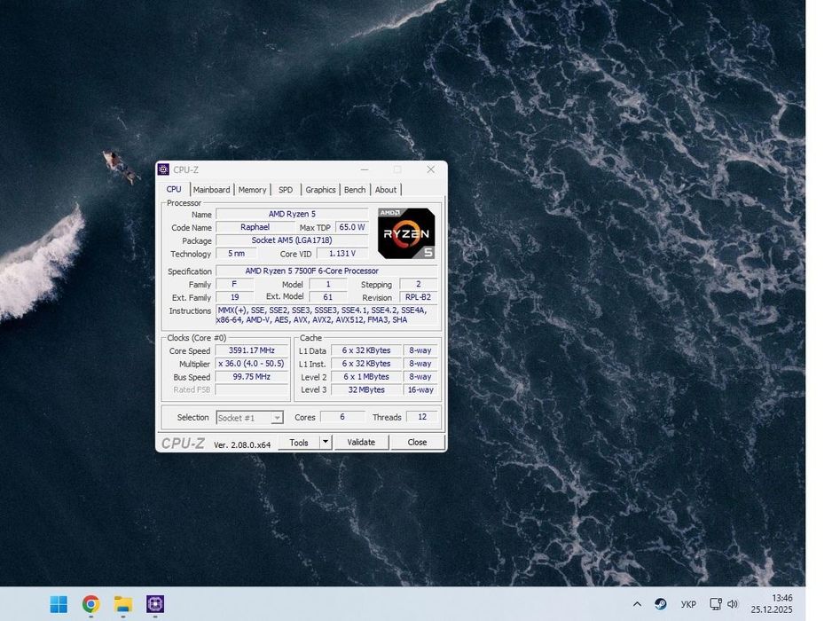Minimize the CPU-Z window
Viewport: 840px width, 621px height.
click(365, 169)
